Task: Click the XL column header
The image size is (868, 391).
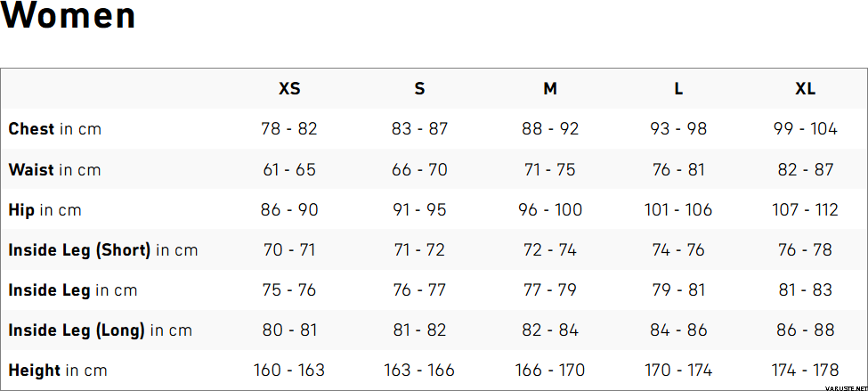Action: point(805,89)
